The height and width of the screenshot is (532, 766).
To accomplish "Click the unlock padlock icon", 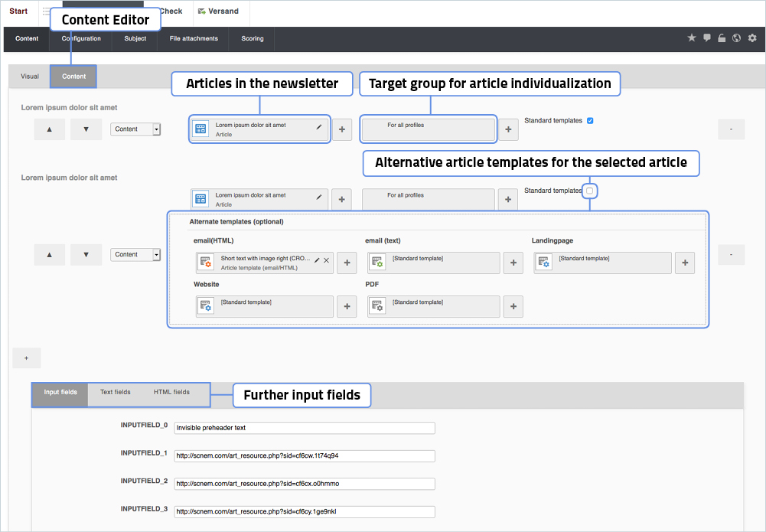I will point(722,38).
